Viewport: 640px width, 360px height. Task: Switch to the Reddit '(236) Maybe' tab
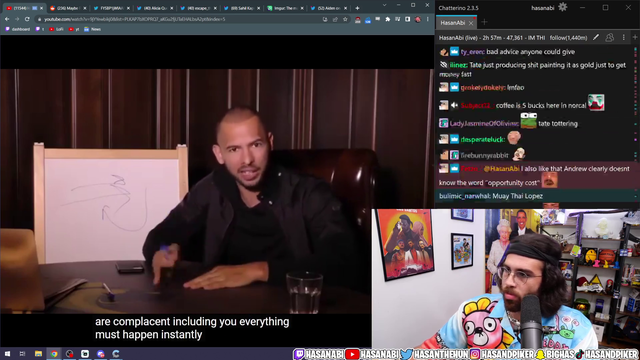[x=68, y=8]
